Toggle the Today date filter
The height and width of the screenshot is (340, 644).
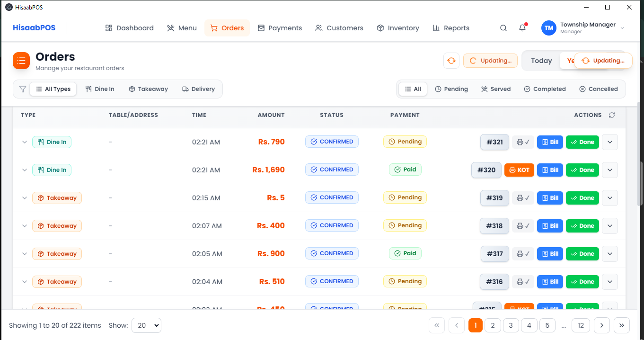(x=541, y=61)
